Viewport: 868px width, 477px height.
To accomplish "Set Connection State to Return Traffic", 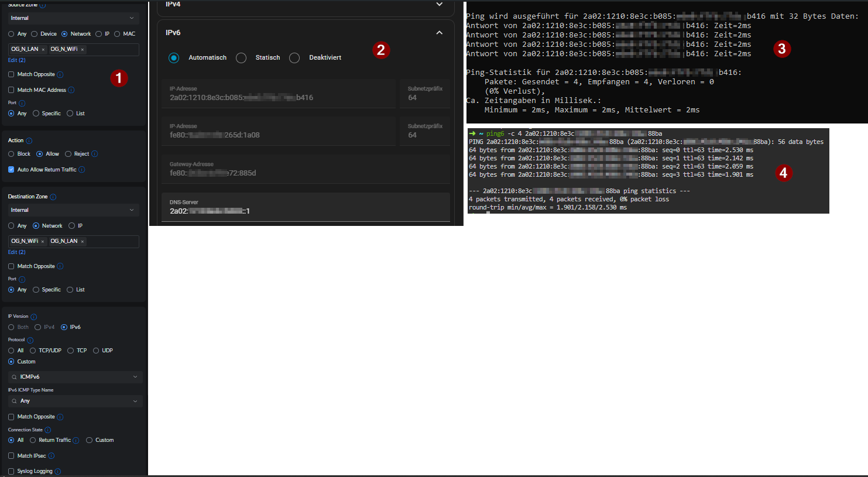I will 33,440.
